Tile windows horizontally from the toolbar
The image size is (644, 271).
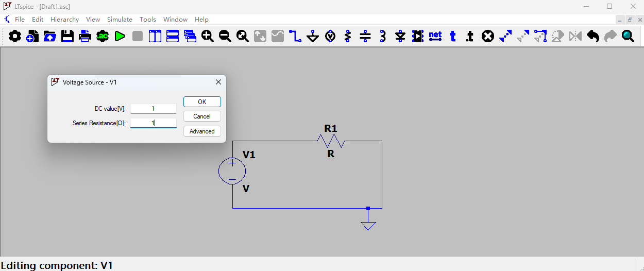tap(173, 36)
